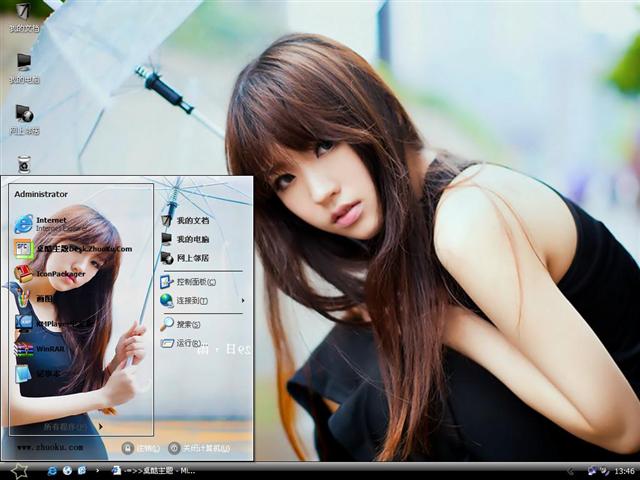
Task: Click Administrator user name in Start menu
Action: click(41, 194)
